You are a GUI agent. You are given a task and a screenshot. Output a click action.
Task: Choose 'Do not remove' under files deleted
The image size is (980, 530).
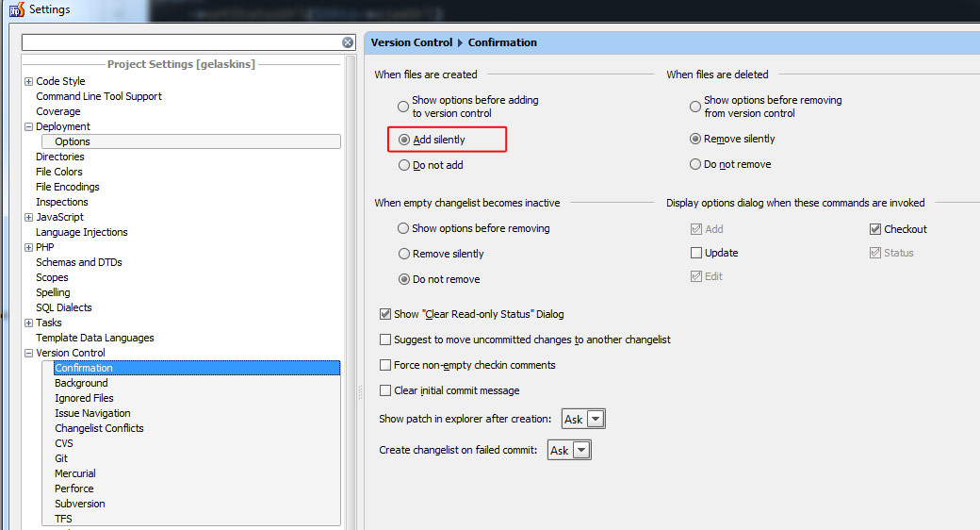point(695,165)
